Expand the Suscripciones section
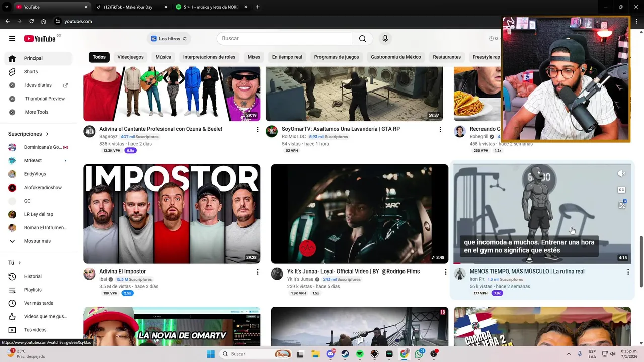644x362 pixels. coord(29,134)
